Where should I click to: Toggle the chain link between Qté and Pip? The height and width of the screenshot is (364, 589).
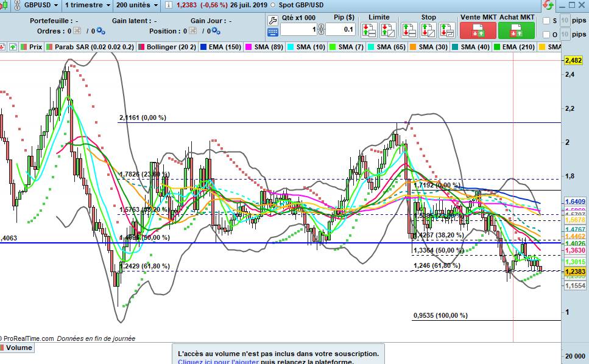pos(321,30)
